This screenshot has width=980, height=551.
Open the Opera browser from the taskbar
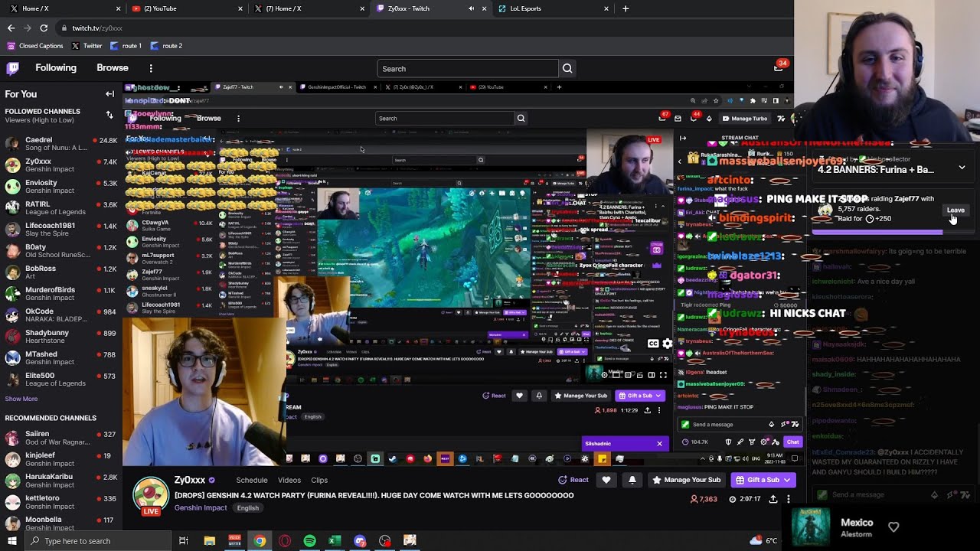[x=285, y=541]
